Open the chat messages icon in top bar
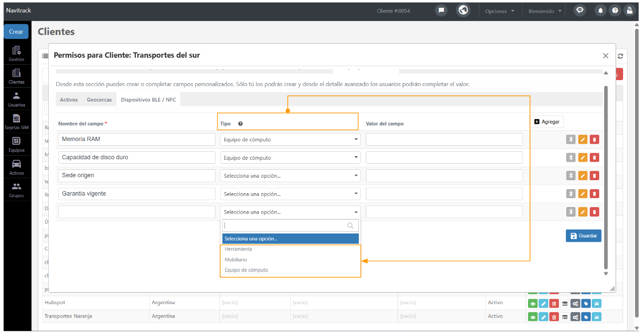 [441, 10]
